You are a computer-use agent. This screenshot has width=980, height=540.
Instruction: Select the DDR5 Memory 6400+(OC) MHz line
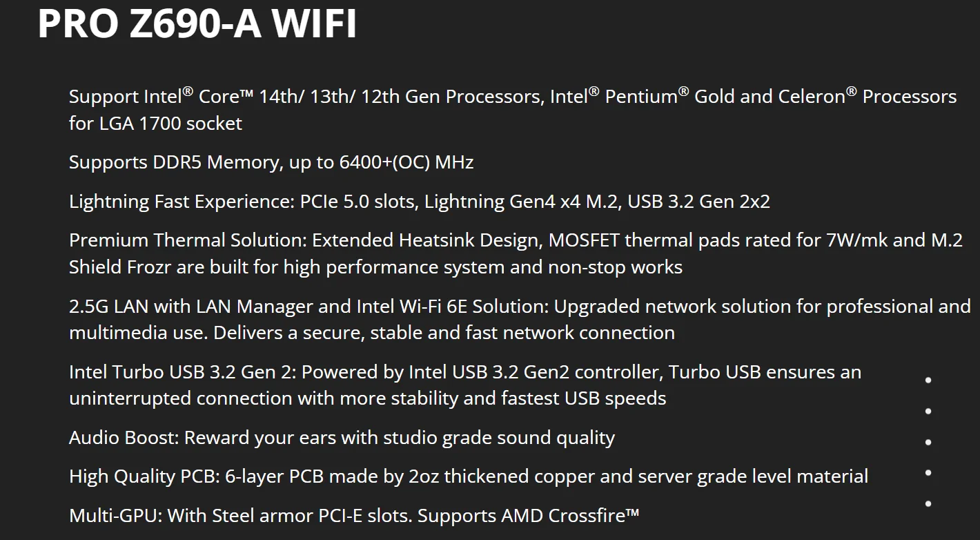(271, 162)
